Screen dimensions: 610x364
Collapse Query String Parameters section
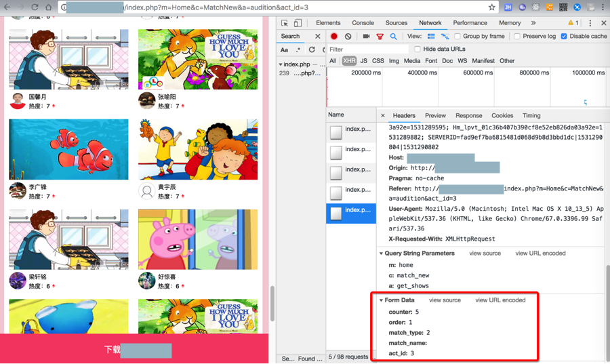(381, 253)
